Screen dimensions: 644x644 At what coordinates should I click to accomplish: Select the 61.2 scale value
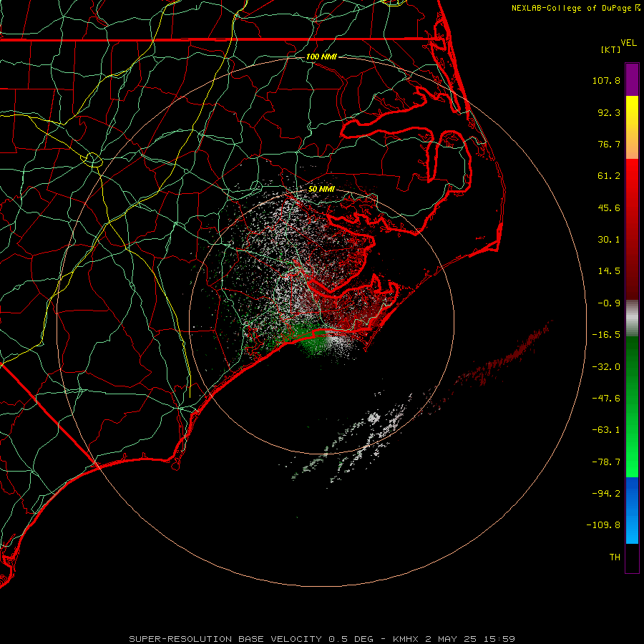click(609, 176)
